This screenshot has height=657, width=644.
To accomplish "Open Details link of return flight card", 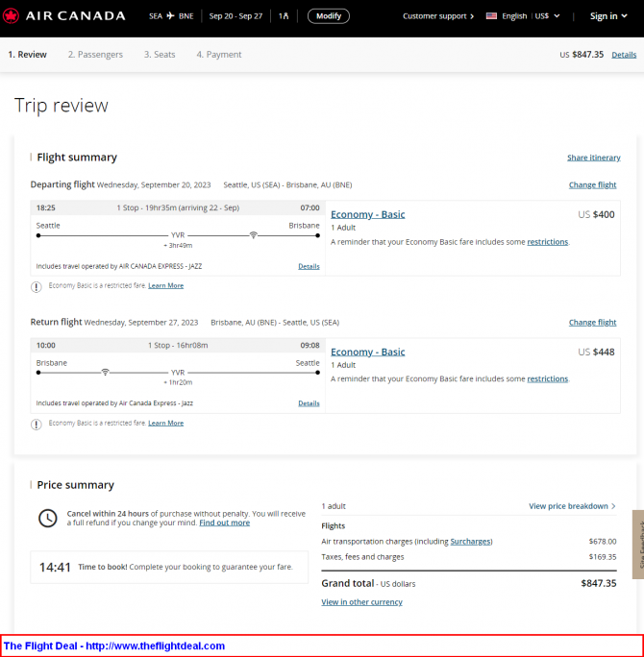I will 309,403.
